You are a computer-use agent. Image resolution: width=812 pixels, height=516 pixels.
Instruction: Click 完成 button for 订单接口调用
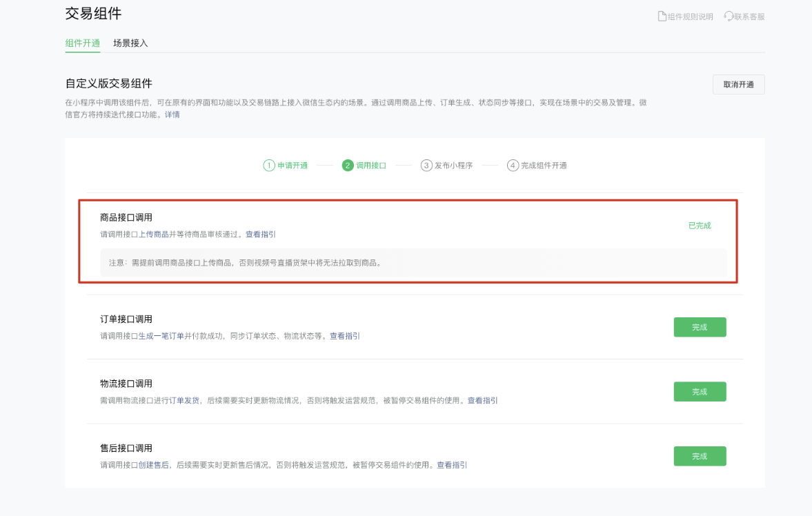pyautogui.click(x=700, y=327)
